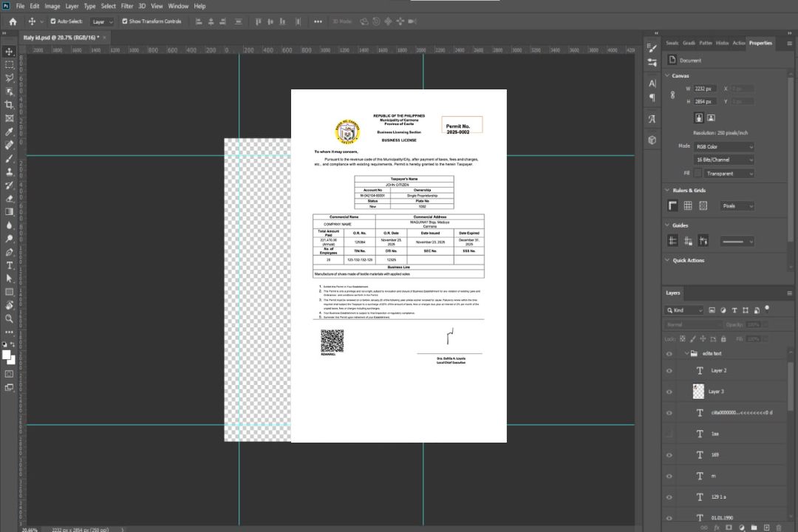Switch to the Properties tab
Viewport: 798px width, 532px height.
click(760, 44)
